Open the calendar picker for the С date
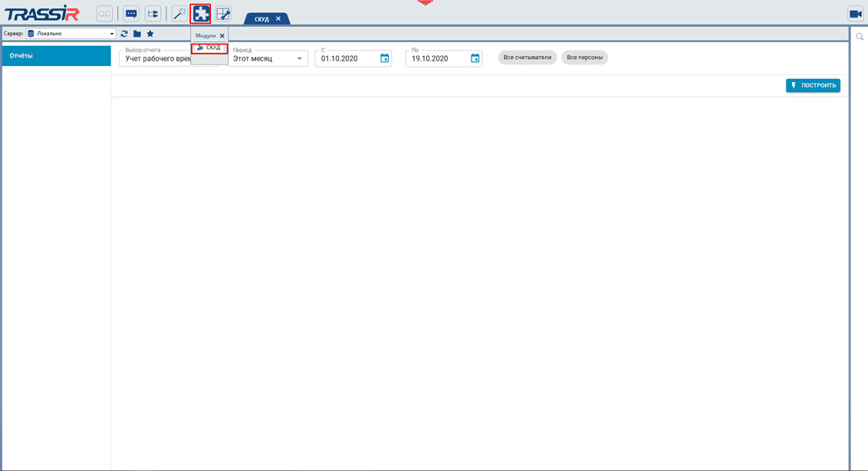The height and width of the screenshot is (471, 868). pyautogui.click(x=384, y=58)
